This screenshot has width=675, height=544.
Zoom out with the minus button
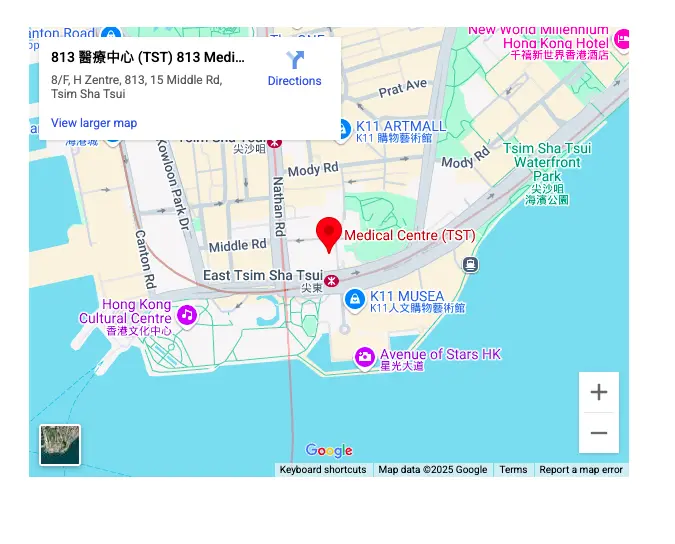pos(599,433)
